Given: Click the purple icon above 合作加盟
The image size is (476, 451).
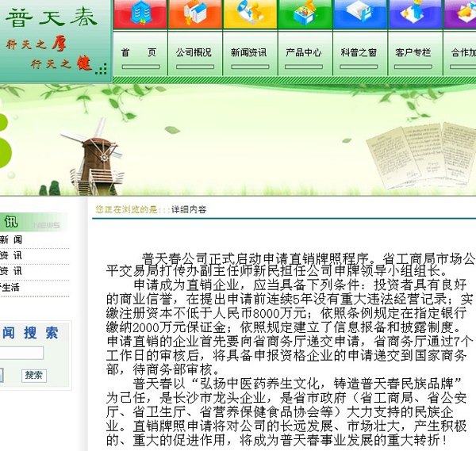Looking at the screenshot, I should coord(462,13).
